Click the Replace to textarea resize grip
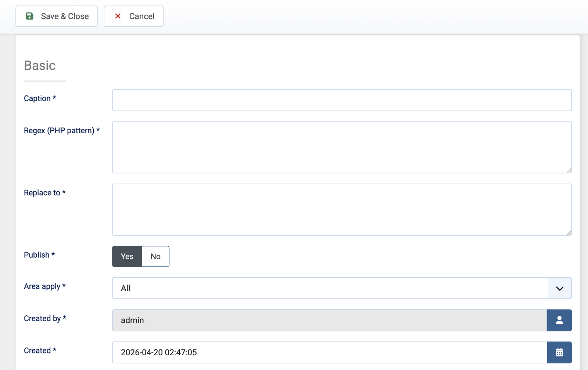The image size is (588, 370). 569,233
